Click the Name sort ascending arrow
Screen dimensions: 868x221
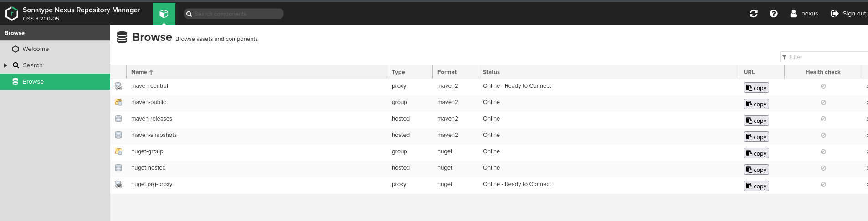[151, 72]
